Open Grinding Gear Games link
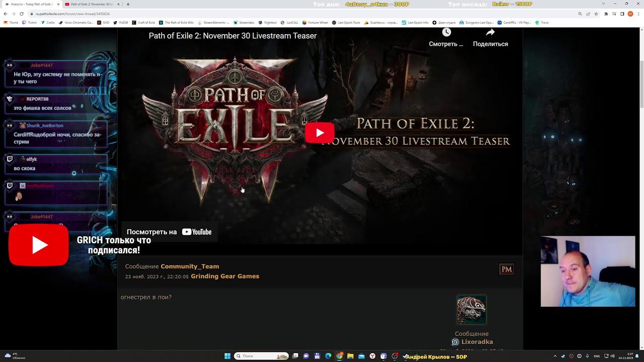Screen dimensions: 644x362 pos(225,276)
